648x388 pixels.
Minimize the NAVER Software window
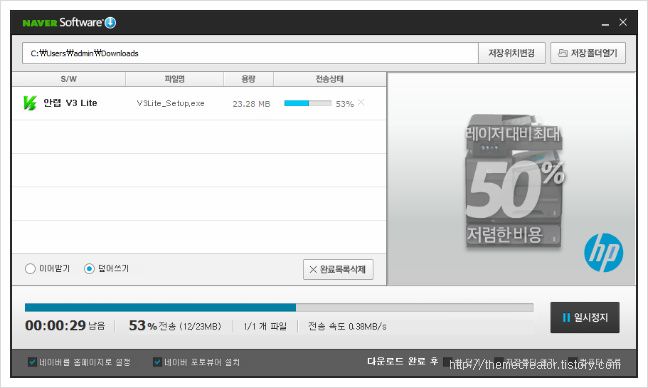click(x=605, y=24)
